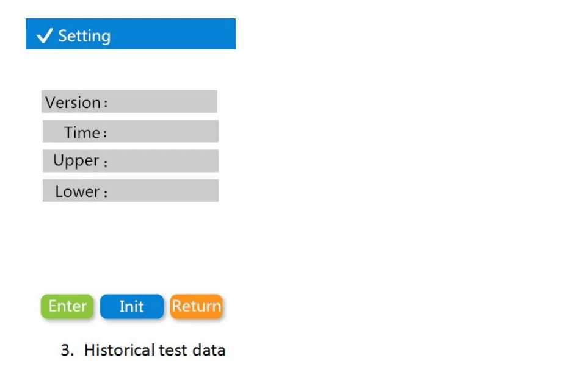588x372 pixels.
Task: Click the word Historical in the heading
Action: tap(120, 350)
